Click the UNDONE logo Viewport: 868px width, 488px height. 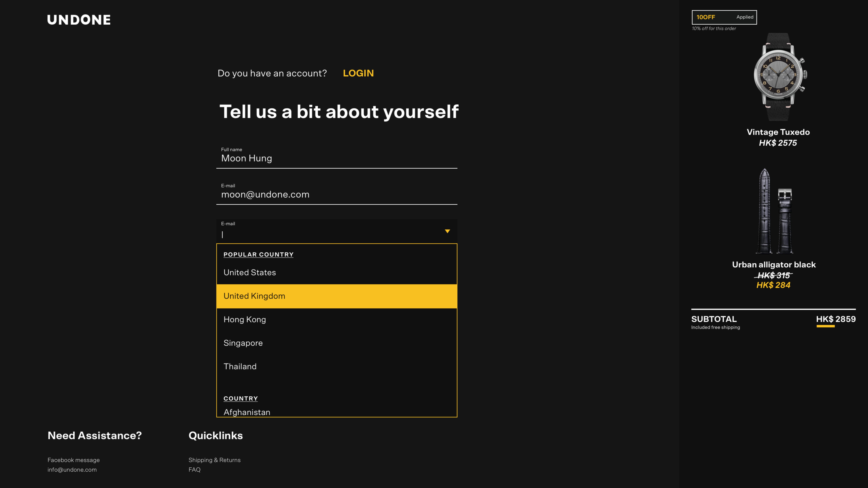coord(79,20)
